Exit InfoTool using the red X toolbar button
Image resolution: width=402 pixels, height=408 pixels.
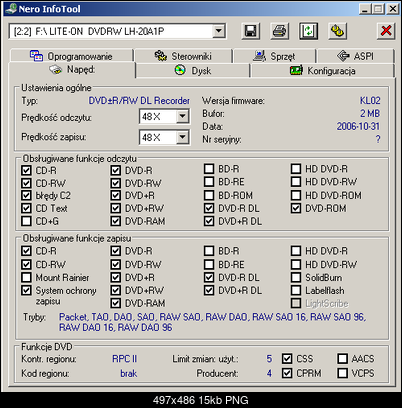pyautogui.click(x=386, y=31)
